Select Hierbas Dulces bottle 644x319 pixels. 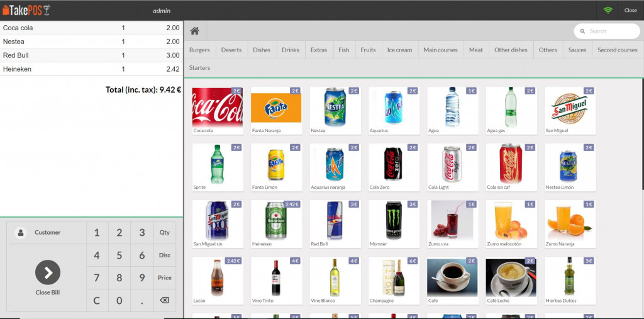click(570, 281)
